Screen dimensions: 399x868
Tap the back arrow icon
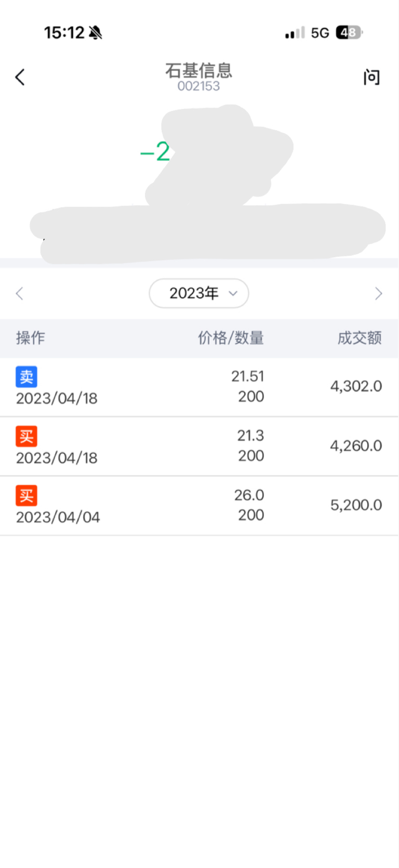coord(20,77)
